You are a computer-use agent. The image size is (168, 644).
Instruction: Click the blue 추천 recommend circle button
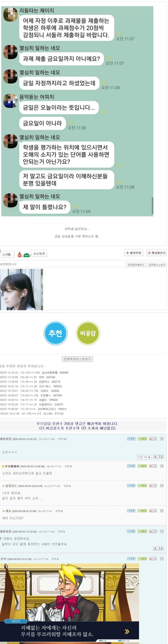point(55,333)
